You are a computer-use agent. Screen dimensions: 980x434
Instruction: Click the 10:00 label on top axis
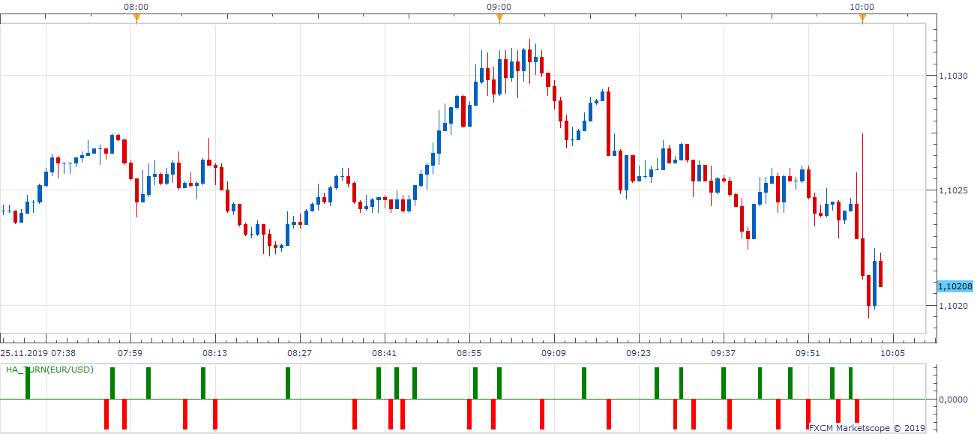coord(862,7)
